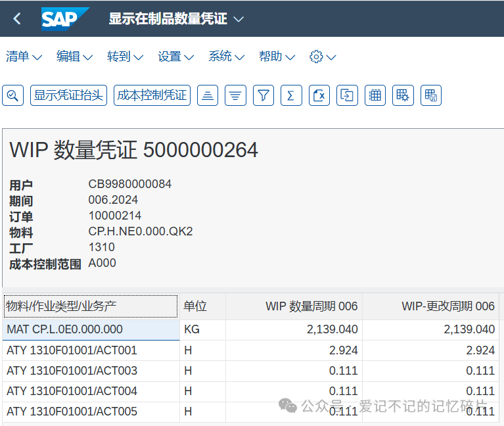Expand the 显示在制品数量凭证 title dropdown

(239, 19)
